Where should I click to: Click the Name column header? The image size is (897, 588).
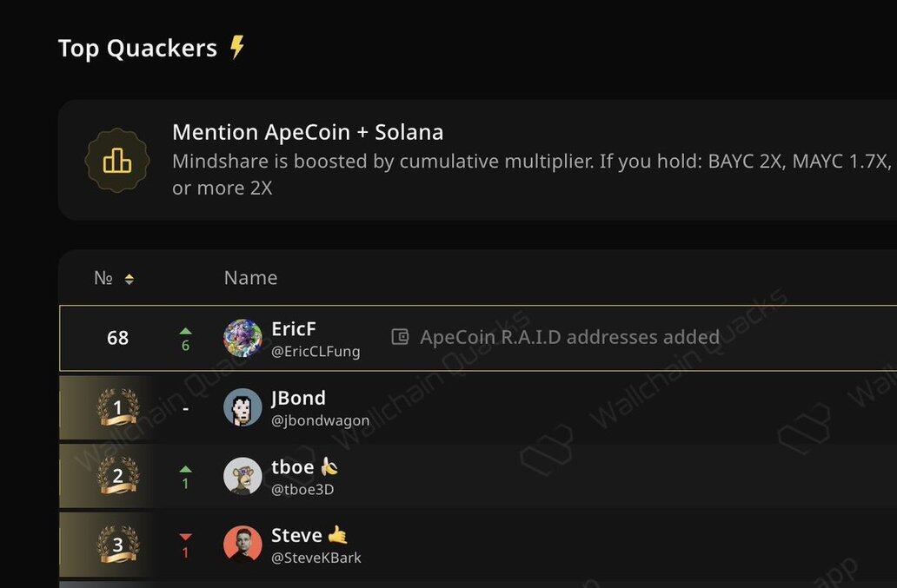click(250, 278)
